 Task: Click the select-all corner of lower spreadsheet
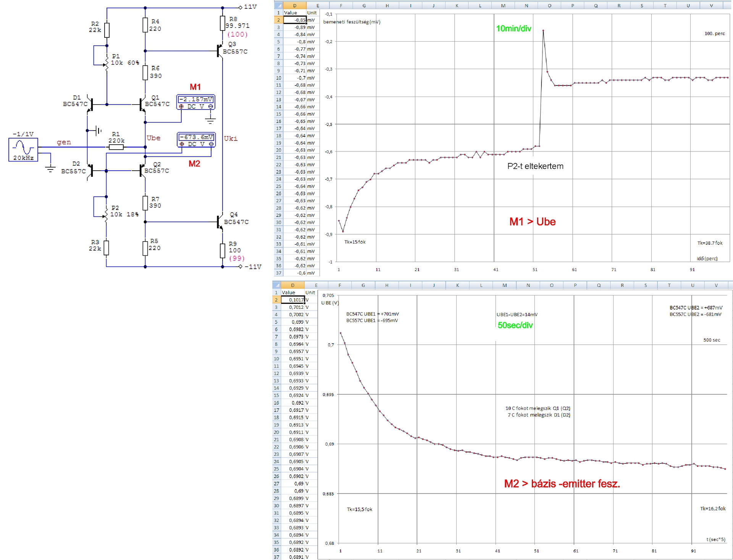(x=276, y=285)
